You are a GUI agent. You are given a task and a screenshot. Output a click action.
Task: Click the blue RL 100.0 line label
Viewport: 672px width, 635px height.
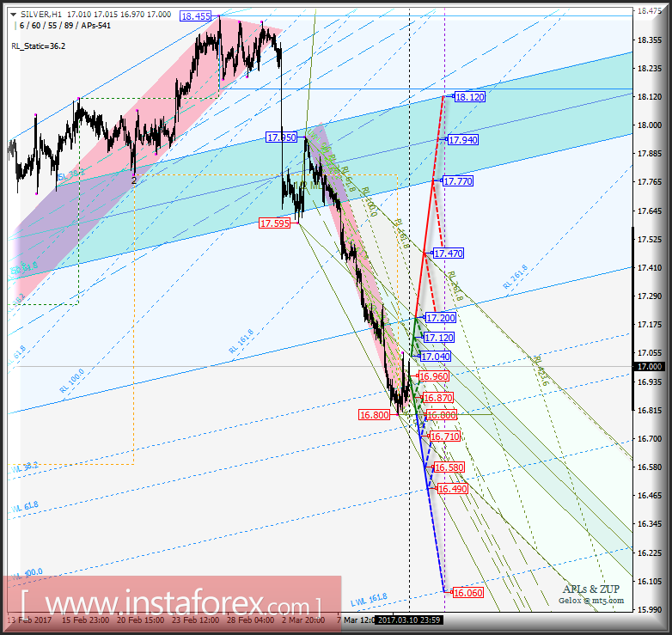[72, 381]
